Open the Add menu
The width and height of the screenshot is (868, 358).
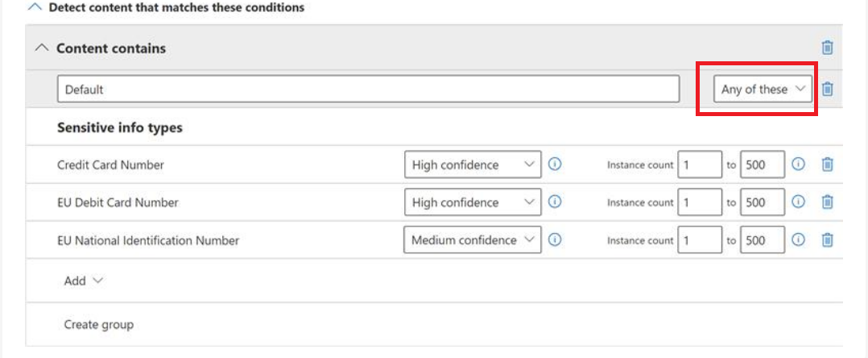pos(84,281)
